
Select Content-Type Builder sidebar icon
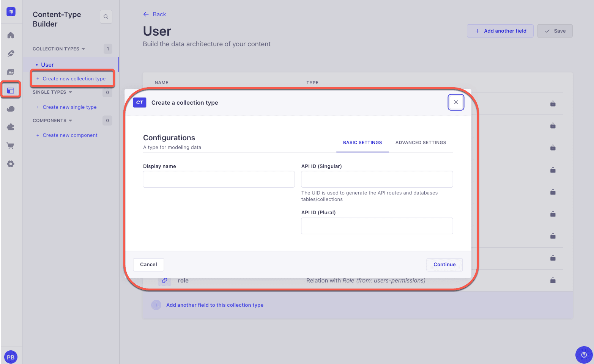(11, 90)
